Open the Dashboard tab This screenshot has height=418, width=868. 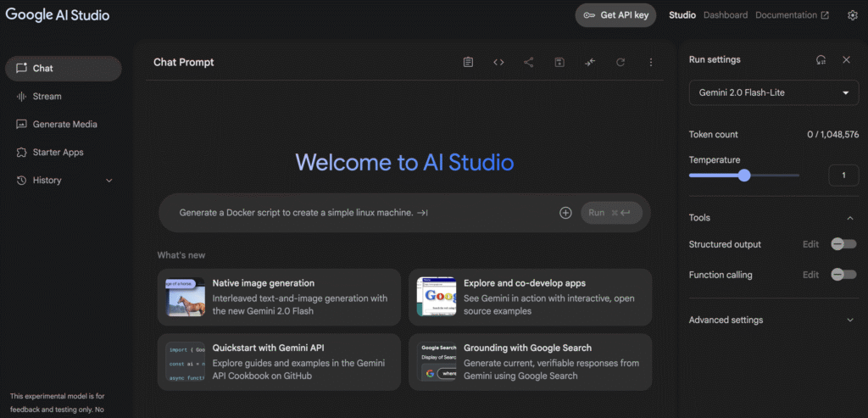(726, 15)
